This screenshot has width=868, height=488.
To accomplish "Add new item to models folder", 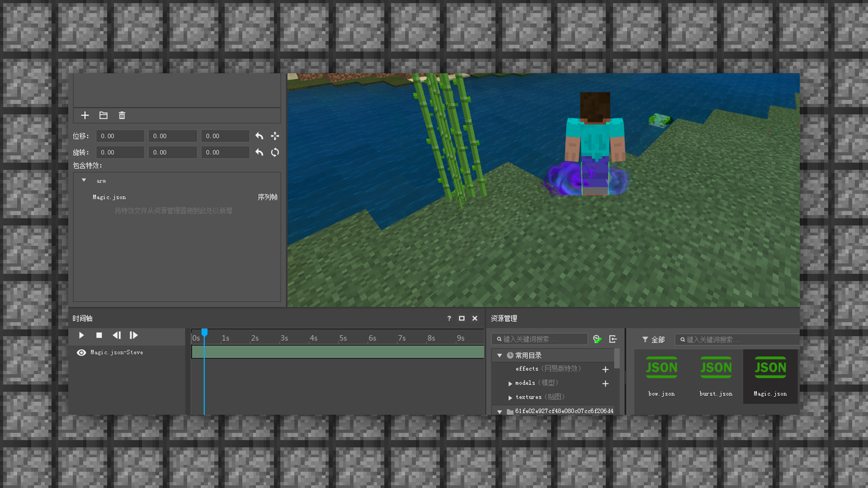I will point(605,384).
